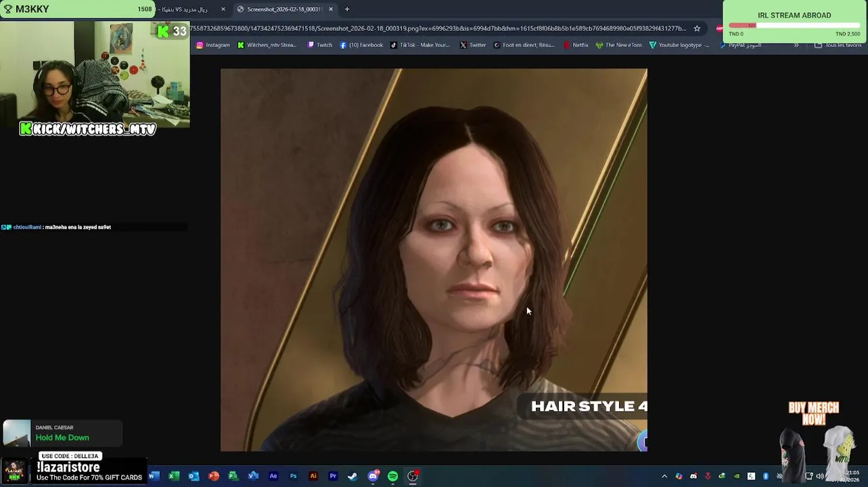
Task: Click the hair style character image
Action: point(434,260)
